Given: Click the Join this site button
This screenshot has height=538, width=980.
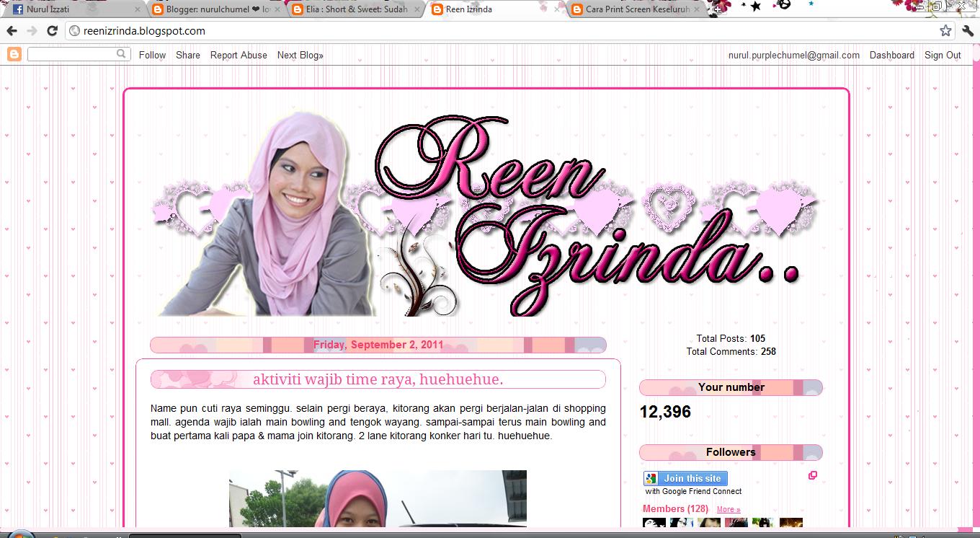Looking at the screenshot, I should pos(686,478).
